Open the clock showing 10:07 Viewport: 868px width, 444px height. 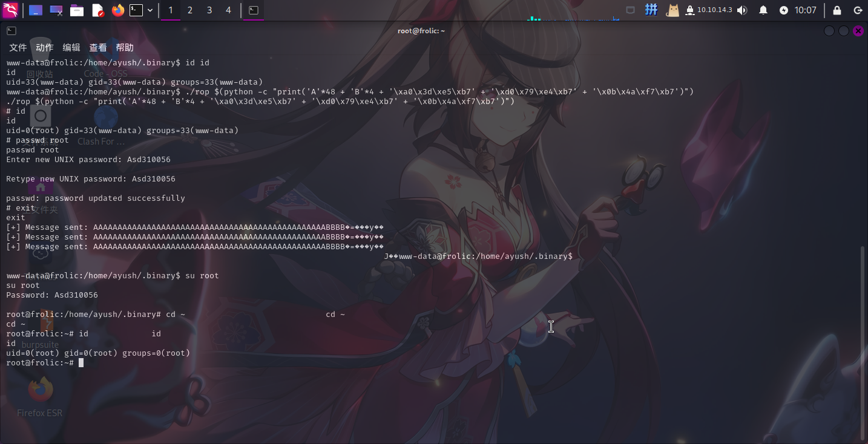point(806,10)
